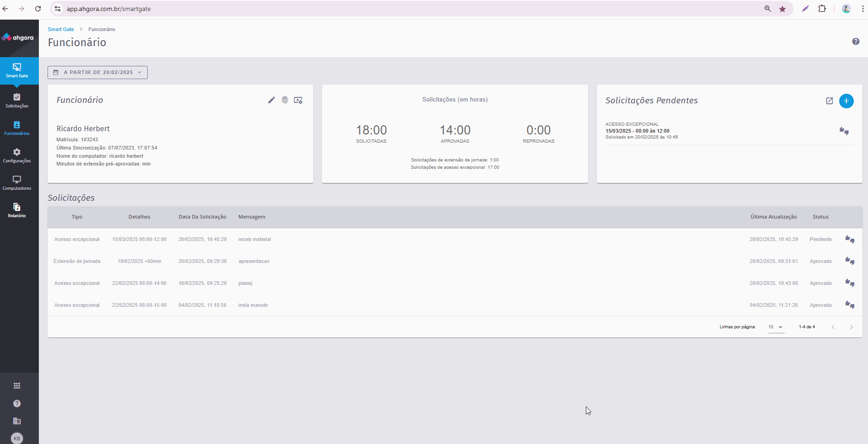This screenshot has width=868, height=444.
Task: Click the fingerprint icon in Funcionário card
Action: click(285, 100)
